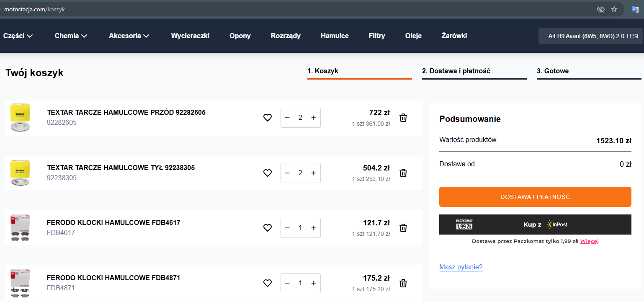This screenshot has width=644, height=302.
Task: Open FERODO KLOCKI HAMULCOWE FDB4871 title
Action: [x=113, y=278]
